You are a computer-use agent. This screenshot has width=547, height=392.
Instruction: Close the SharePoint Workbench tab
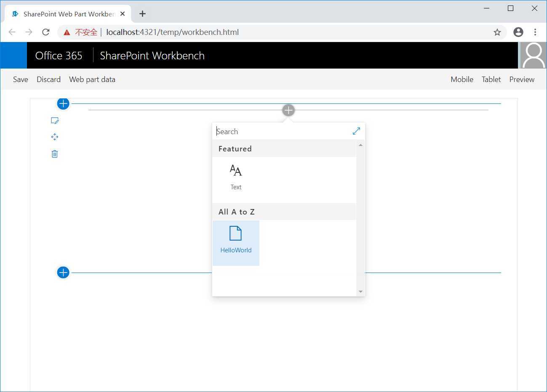123,14
